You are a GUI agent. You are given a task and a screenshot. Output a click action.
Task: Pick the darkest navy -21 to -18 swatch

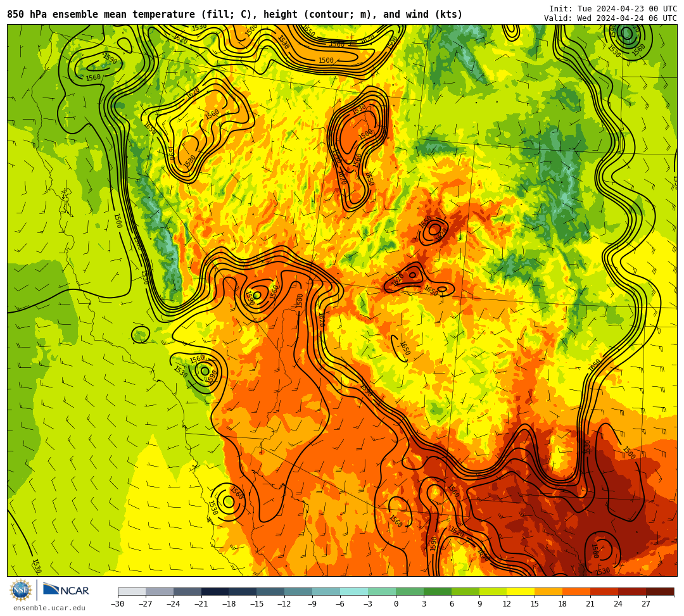coord(215,591)
